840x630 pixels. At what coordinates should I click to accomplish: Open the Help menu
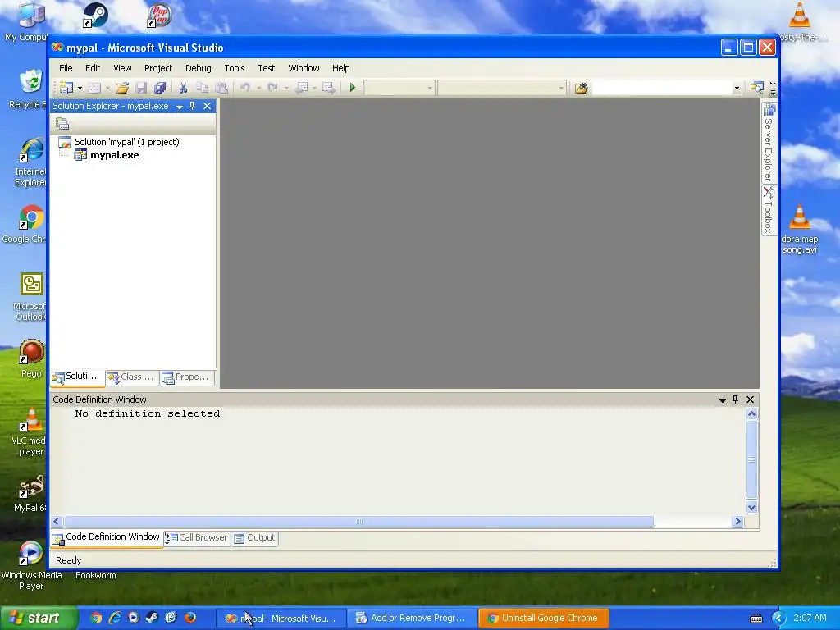[x=340, y=68]
